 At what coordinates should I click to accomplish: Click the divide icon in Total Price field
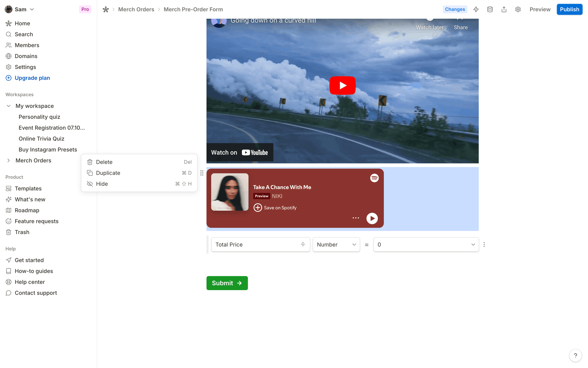click(x=303, y=244)
